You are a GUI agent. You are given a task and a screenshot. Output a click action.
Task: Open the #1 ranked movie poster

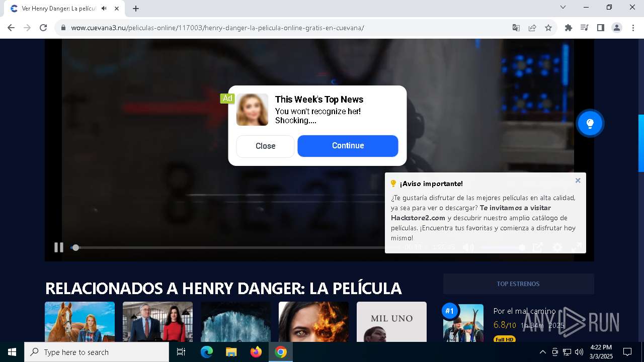(463, 323)
